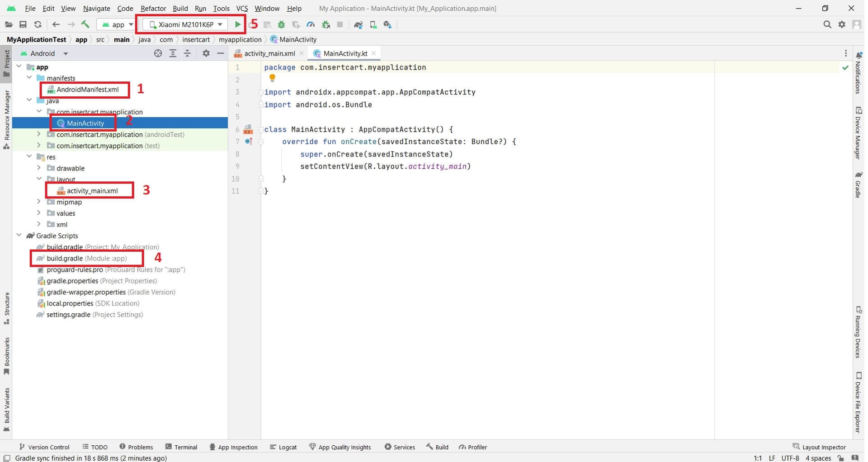This screenshot has height=462, width=868.
Task: Click the Debug app bug icon
Action: pos(282,24)
